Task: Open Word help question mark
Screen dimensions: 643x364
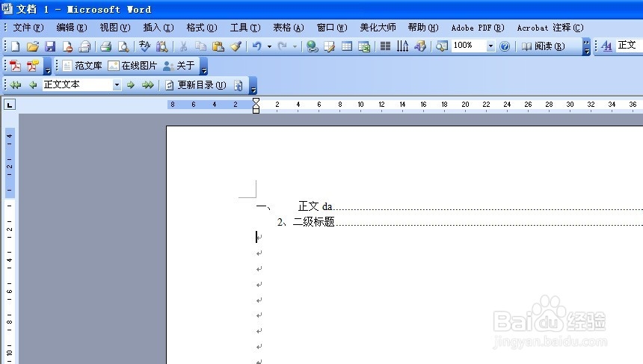Action: tap(505, 46)
